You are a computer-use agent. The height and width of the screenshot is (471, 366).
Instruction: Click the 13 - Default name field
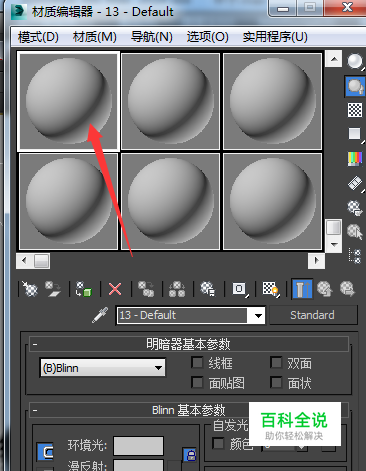point(182,315)
